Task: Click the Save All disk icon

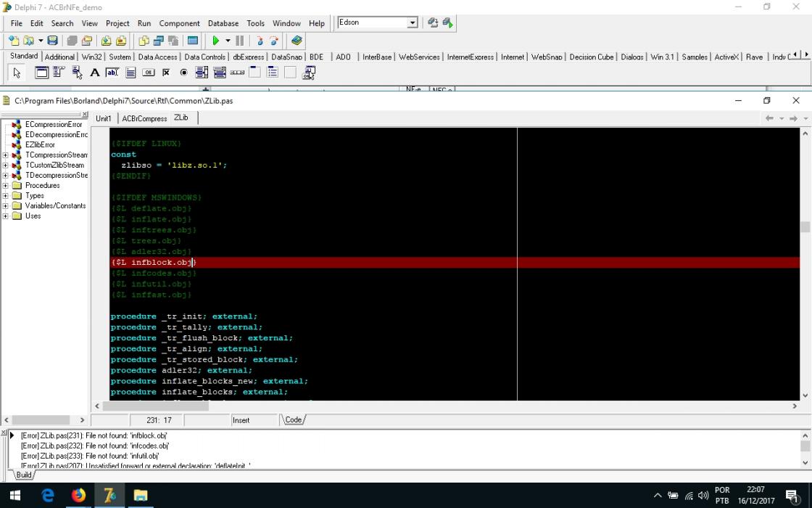Action: (52, 41)
